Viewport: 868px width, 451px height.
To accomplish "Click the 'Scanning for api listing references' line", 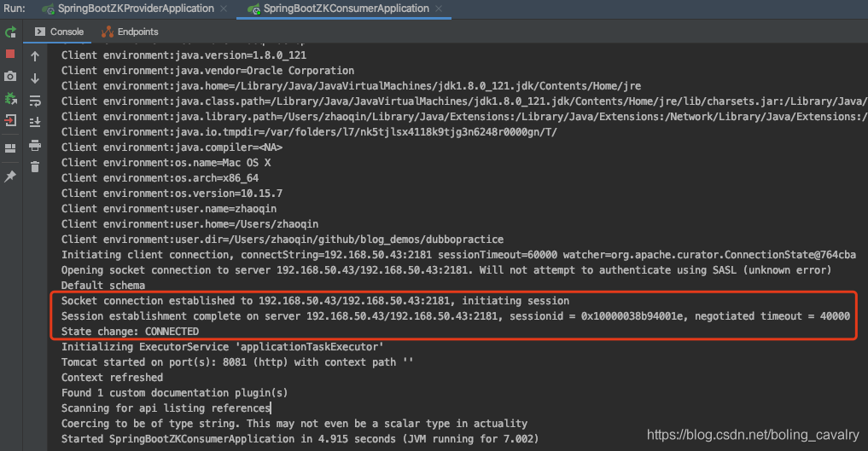I will [166, 408].
